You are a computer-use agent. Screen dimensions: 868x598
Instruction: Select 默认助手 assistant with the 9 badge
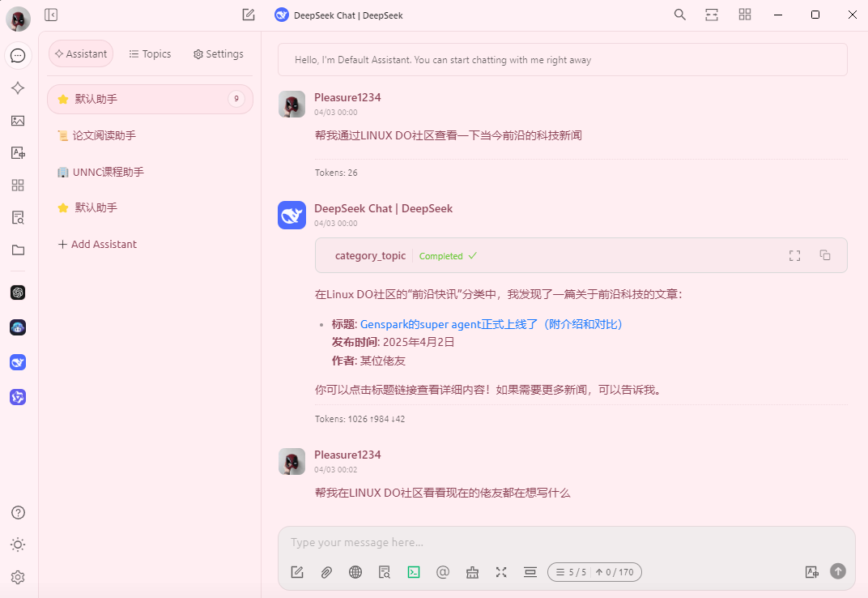click(150, 99)
